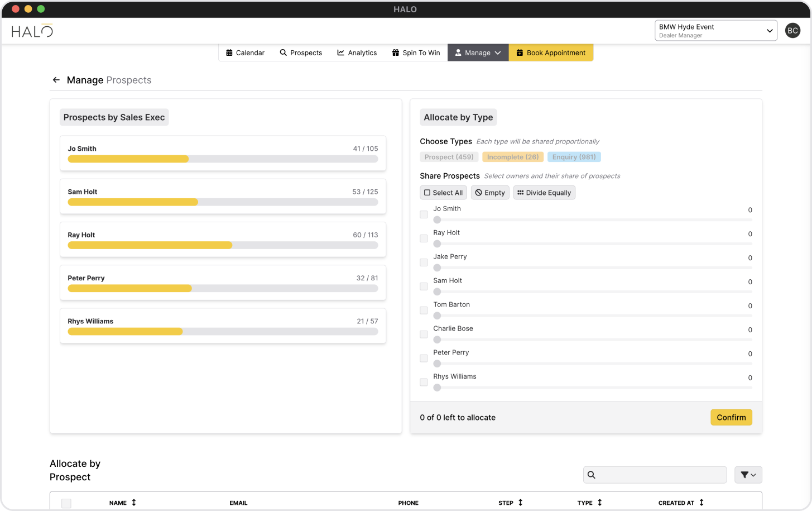Click the Rhys Williams 21 / 57 card
Image resolution: width=812 pixels, height=511 pixels.
[x=223, y=326]
